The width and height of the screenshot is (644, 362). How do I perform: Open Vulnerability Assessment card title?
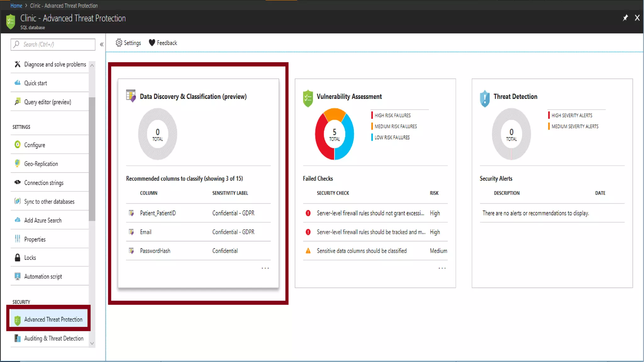[349, 96]
